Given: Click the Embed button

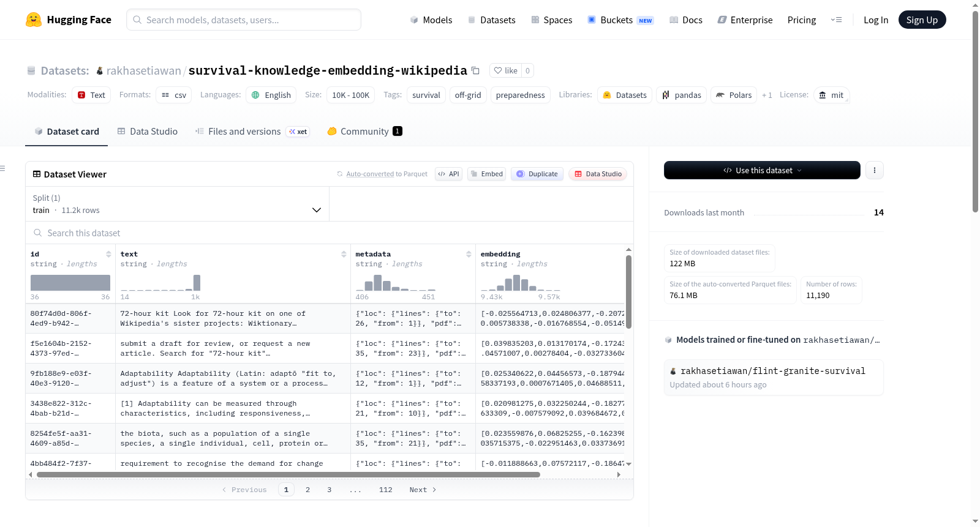Looking at the screenshot, I should tap(486, 174).
